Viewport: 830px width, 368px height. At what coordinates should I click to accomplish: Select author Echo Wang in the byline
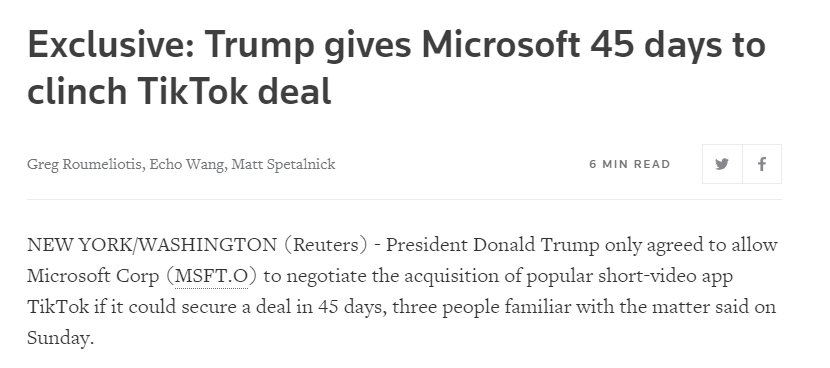pos(188,164)
